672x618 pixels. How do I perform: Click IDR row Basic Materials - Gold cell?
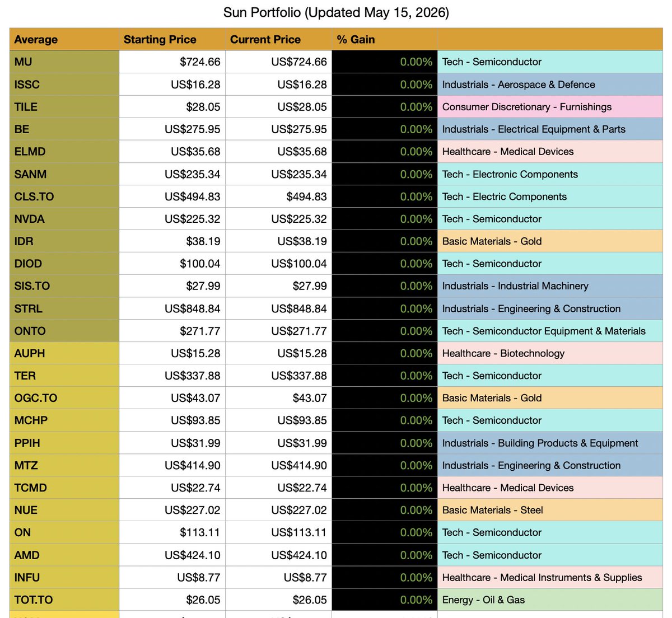tap(550, 241)
